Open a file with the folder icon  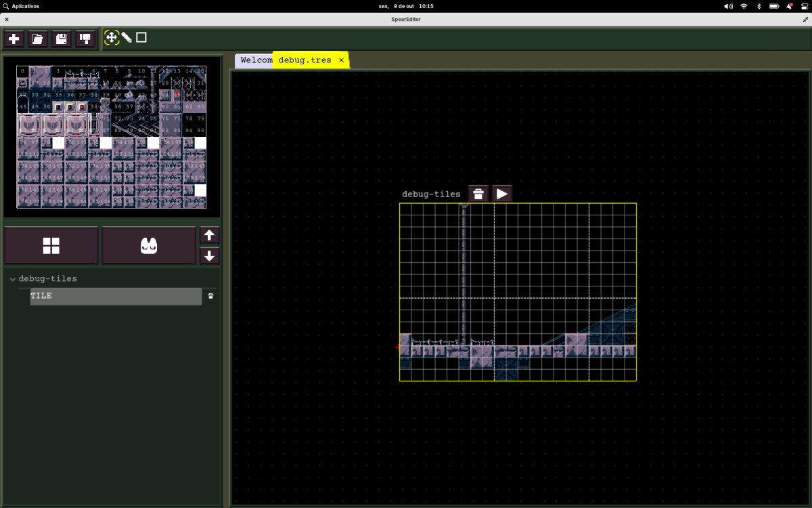point(37,39)
